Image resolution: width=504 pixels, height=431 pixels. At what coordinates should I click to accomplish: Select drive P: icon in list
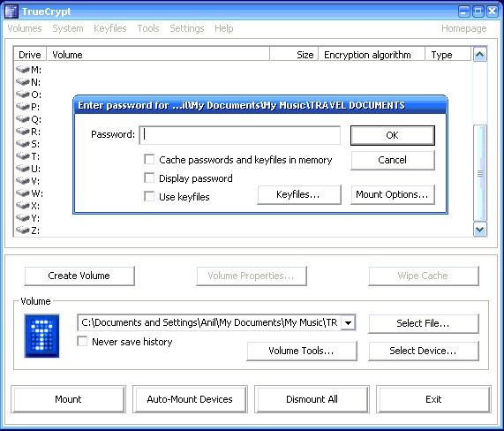coord(23,106)
